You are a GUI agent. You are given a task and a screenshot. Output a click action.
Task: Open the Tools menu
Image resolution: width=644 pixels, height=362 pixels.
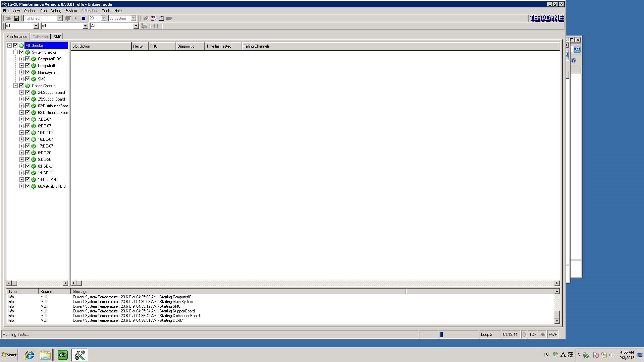click(106, 11)
